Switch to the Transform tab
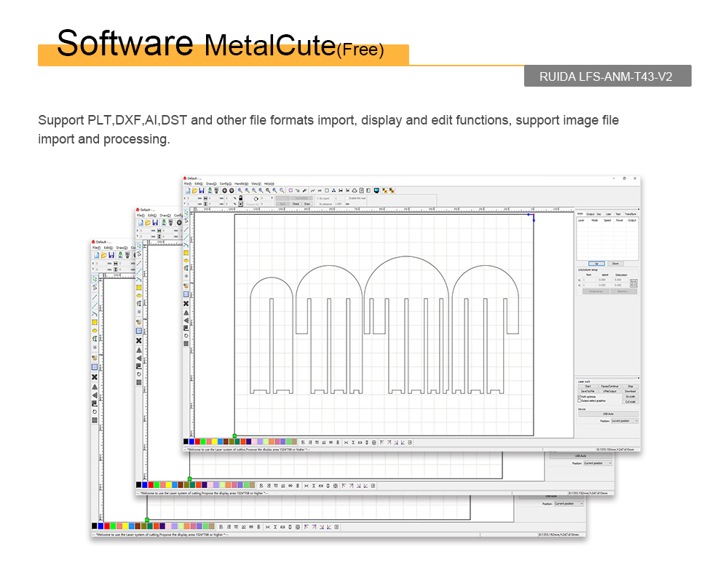 [x=630, y=214]
